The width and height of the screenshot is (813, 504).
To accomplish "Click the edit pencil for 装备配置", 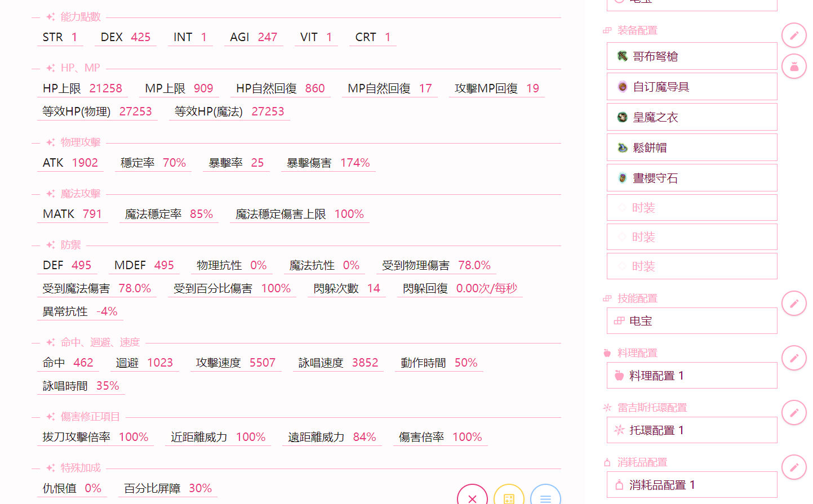I will tap(793, 35).
